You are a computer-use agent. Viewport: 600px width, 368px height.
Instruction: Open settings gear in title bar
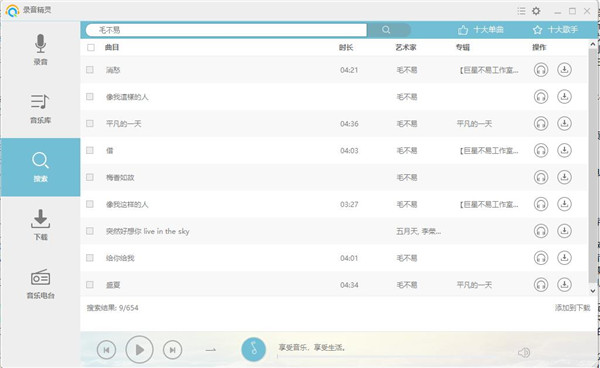(x=536, y=11)
